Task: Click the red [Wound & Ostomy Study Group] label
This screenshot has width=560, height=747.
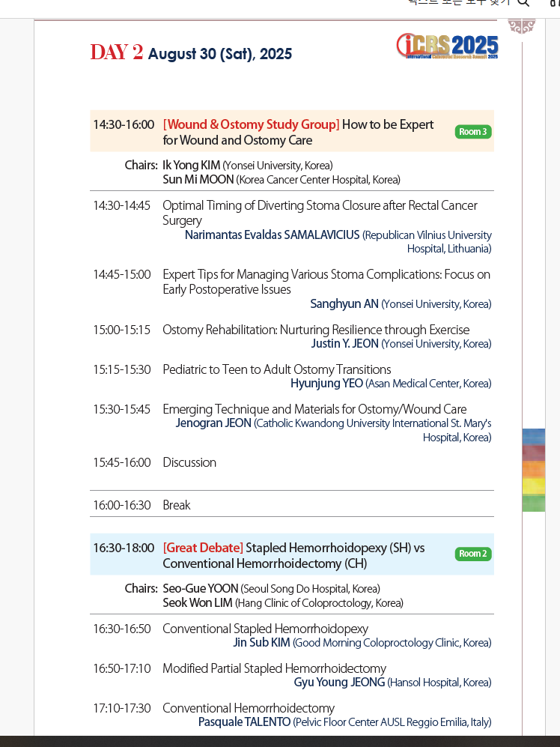Action: [x=251, y=124]
